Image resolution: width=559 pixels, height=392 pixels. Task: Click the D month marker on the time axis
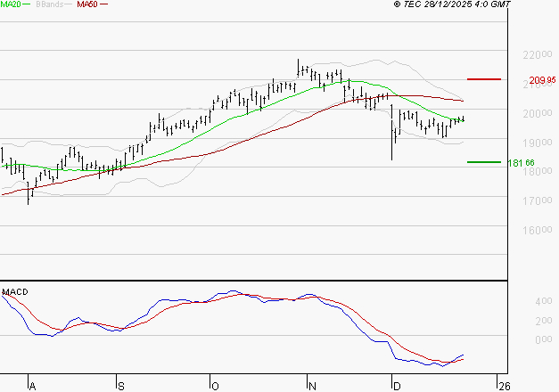pyautogui.click(x=397, y=387)
